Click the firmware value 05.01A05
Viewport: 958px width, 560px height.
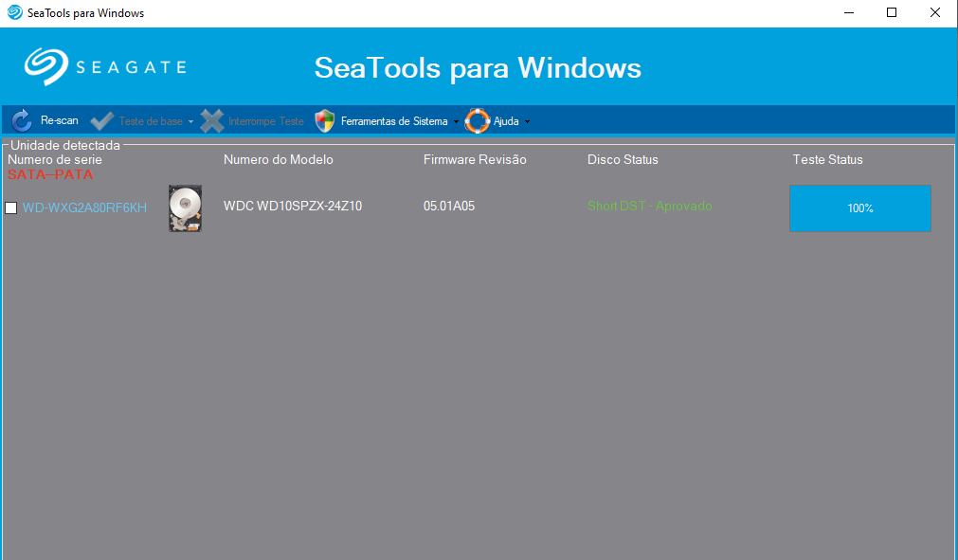pyautogui.click(x=449, y=206)
